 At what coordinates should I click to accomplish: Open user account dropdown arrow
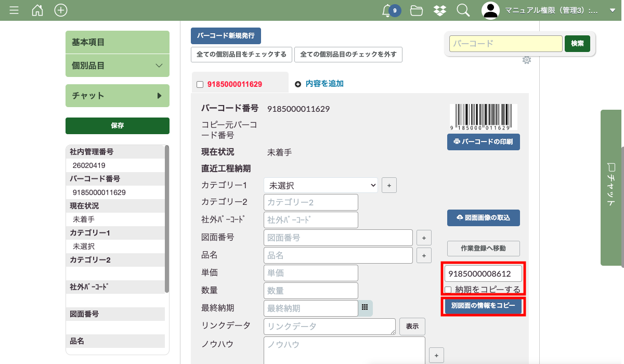pyautogui.click(x=612, y=10)
